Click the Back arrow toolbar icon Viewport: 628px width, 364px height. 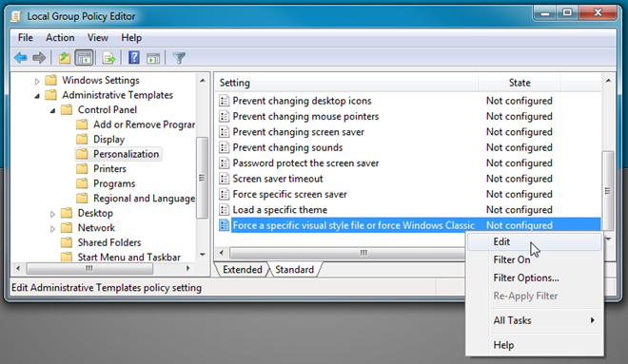pos(20,58)
